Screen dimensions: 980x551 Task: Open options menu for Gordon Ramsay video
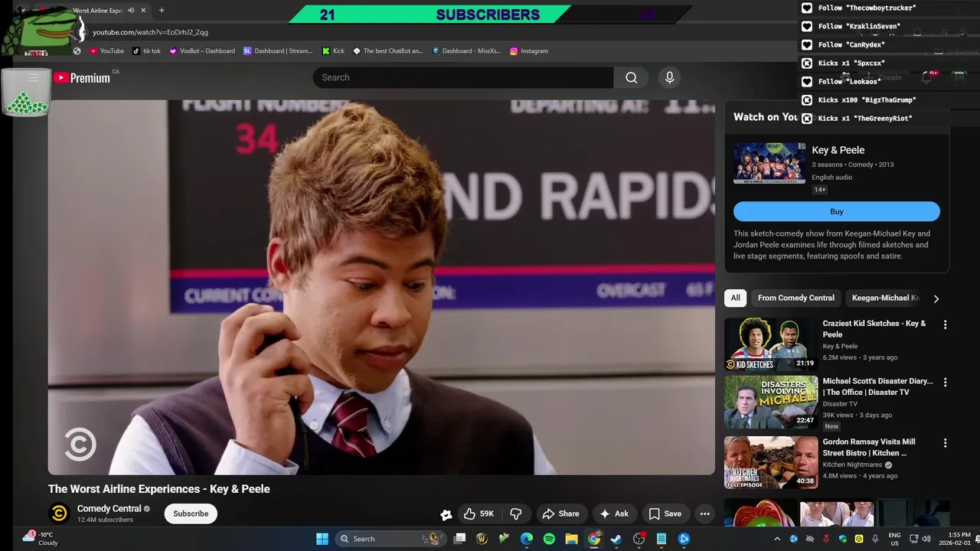(945, 443)
